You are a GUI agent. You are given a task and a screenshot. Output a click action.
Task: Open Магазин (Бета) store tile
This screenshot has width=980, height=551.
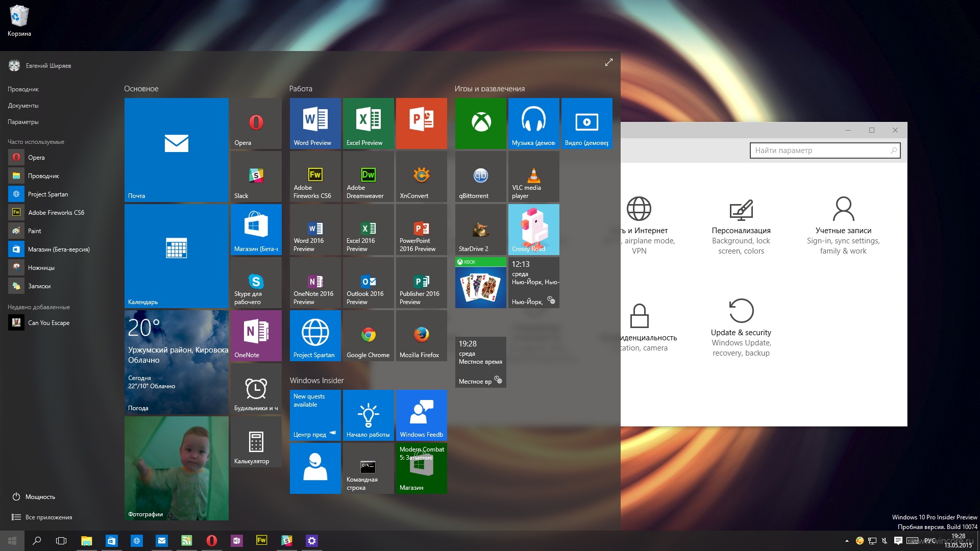coord(256,230)
